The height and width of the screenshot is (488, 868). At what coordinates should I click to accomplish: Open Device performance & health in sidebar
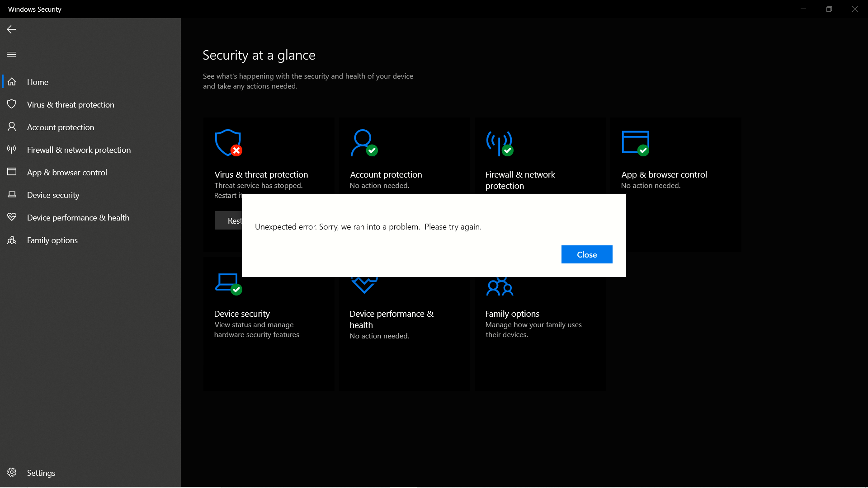[x=90, y=217]
